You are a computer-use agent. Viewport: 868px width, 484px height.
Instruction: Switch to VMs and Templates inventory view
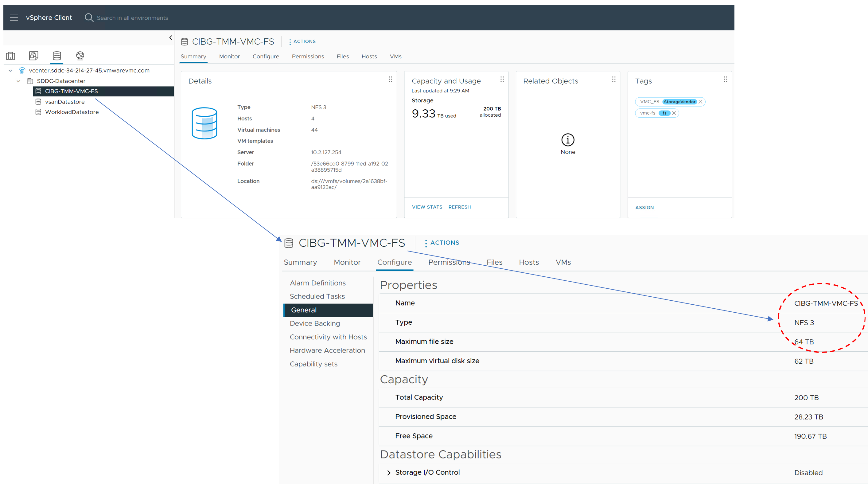pos(34,56)
